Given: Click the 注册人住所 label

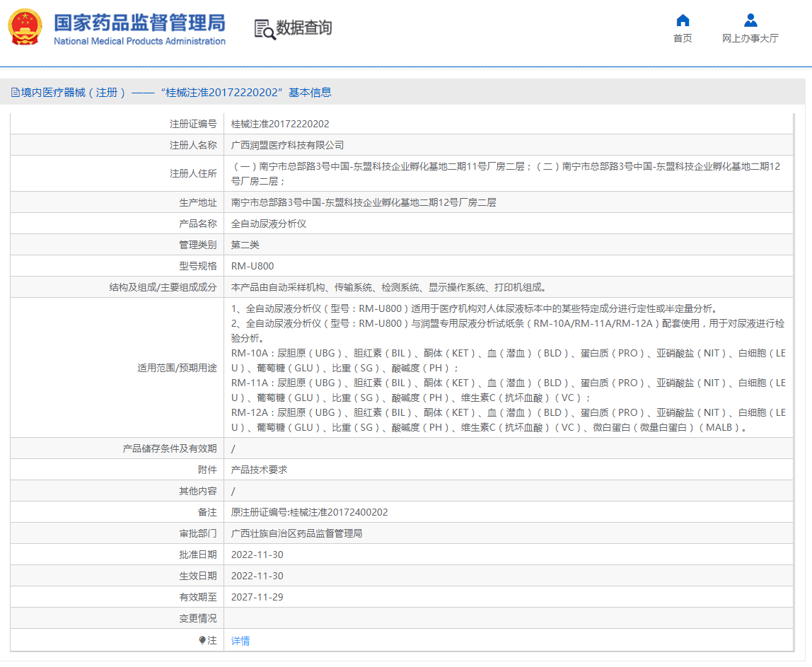Looking at the screenshot, I should coord(193,173).
